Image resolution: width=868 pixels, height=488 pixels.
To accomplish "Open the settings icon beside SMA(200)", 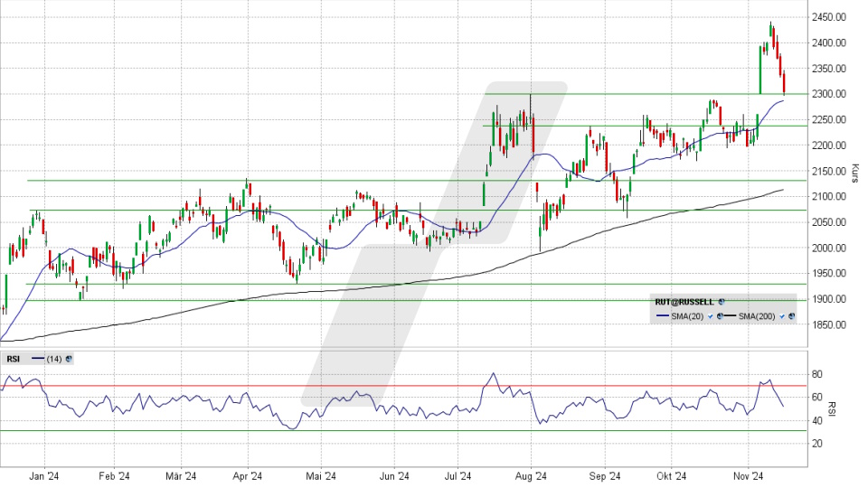I will 792,316.
